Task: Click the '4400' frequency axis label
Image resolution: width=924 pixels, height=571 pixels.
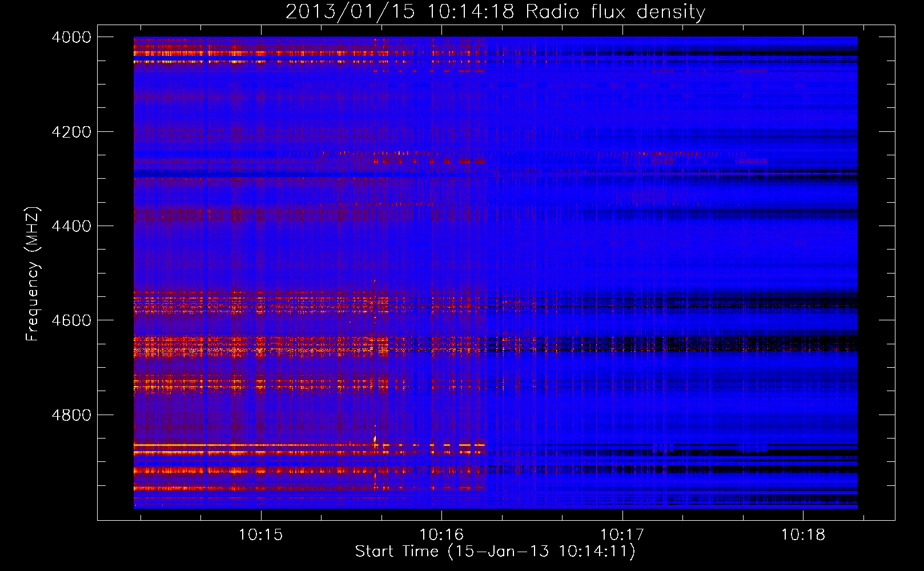Action: (71, 226)
